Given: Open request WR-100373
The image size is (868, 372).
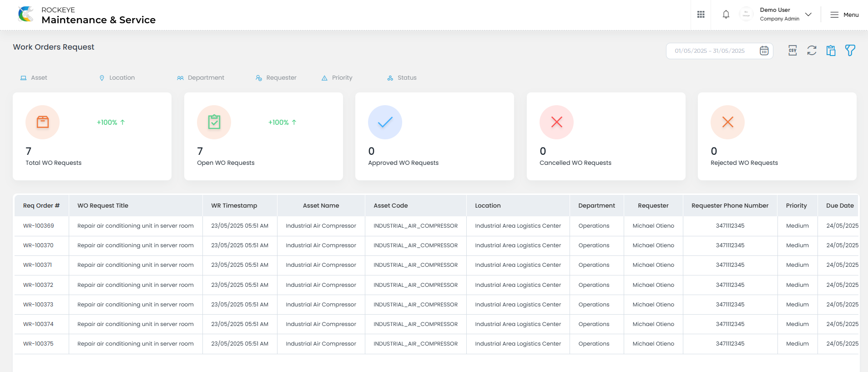Looking at the screenshot, I should click(x=39, y=305).
